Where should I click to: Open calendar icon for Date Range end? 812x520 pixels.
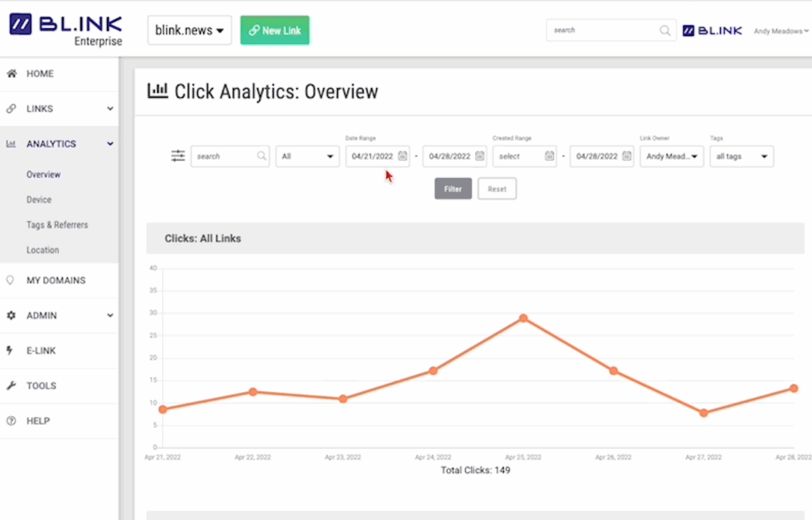click(x=480, y=156)
